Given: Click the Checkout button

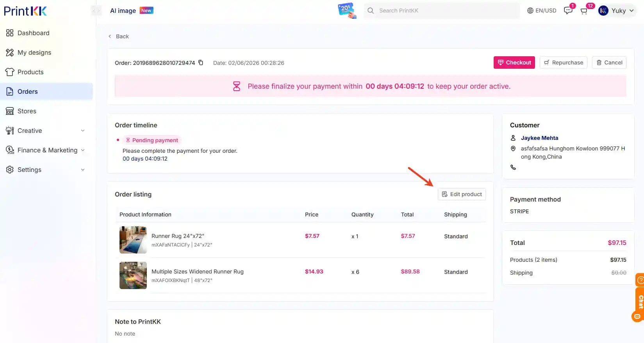Looking at the screenshot, I should [x=514, y=63].
